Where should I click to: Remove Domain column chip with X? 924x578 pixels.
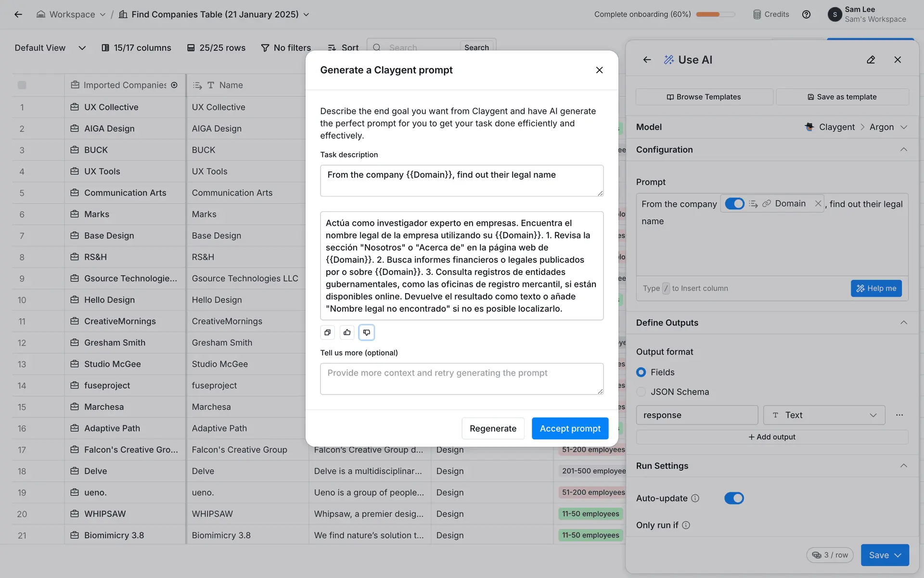(818, 204)
